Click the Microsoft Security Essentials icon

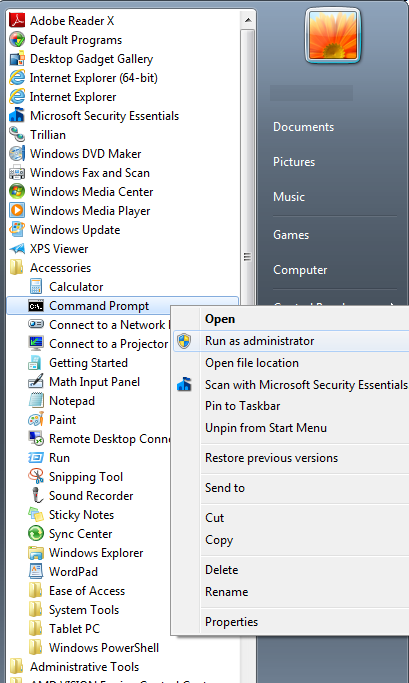click(x=17, y=115)
